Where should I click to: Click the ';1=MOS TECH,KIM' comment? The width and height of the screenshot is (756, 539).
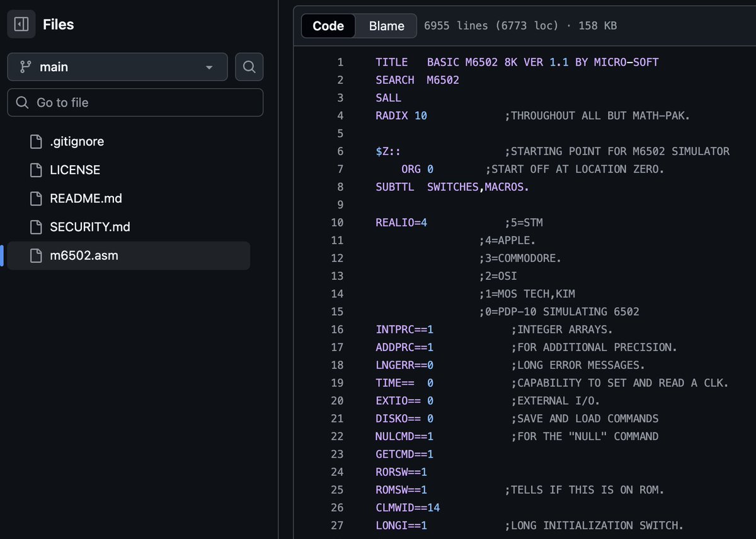[527, 294]
